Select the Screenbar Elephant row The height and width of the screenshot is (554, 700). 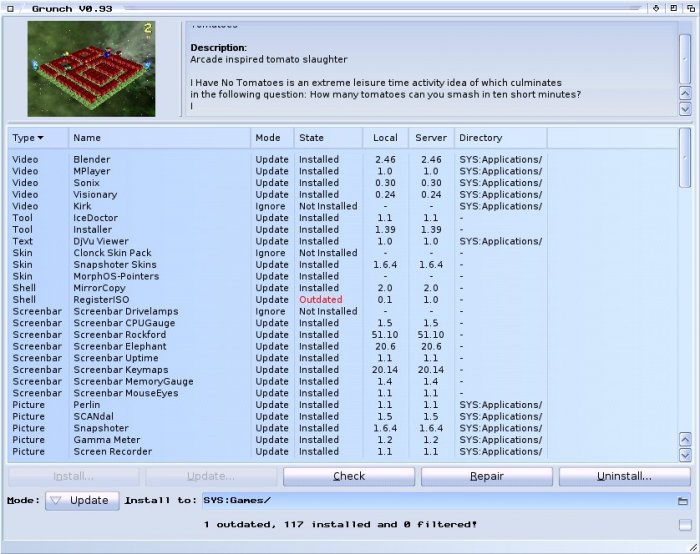[x=343, y=346]
